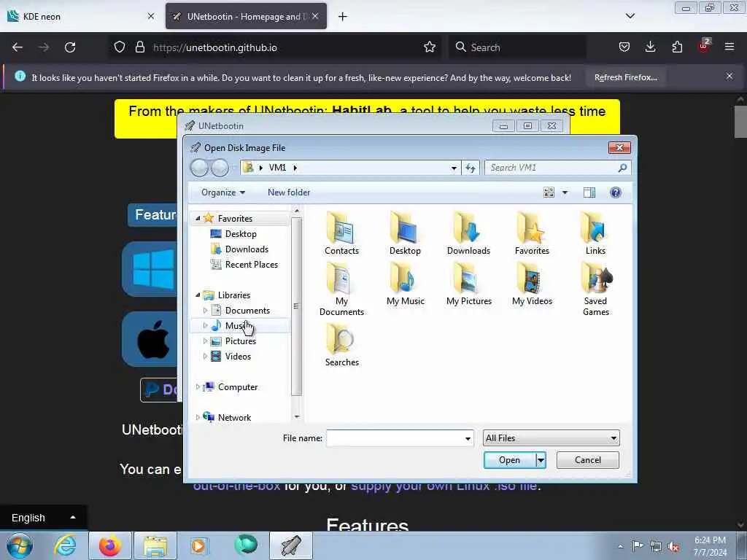Open Windows Media Player from taskbar
The image size is (747, 560).
pyautogui.click(x=198, y=545)
